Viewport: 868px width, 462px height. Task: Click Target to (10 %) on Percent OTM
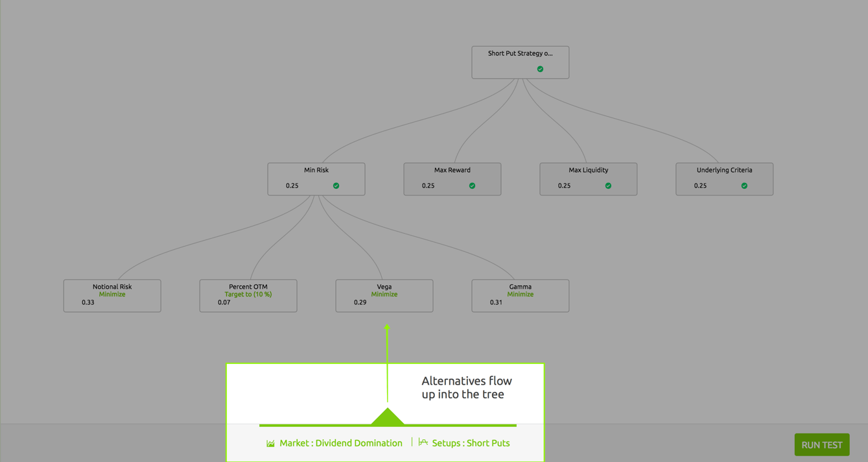coord(248,293)
